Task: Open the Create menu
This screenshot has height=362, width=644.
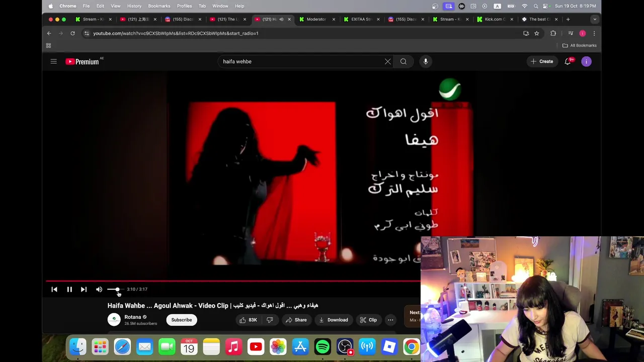Action: (541, 61)
